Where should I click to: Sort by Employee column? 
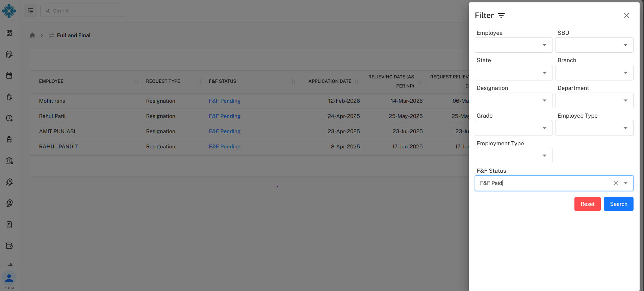(x=136, y=81)
